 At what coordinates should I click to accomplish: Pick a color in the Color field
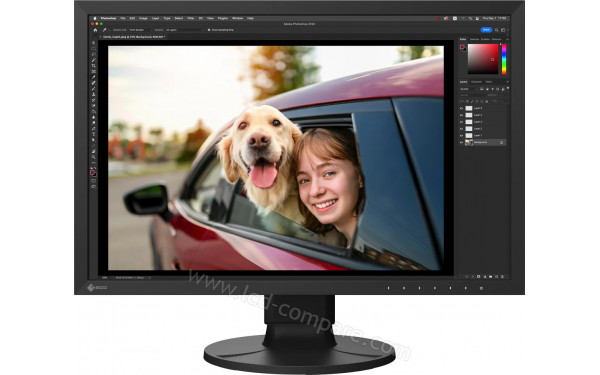click(483, 59)
